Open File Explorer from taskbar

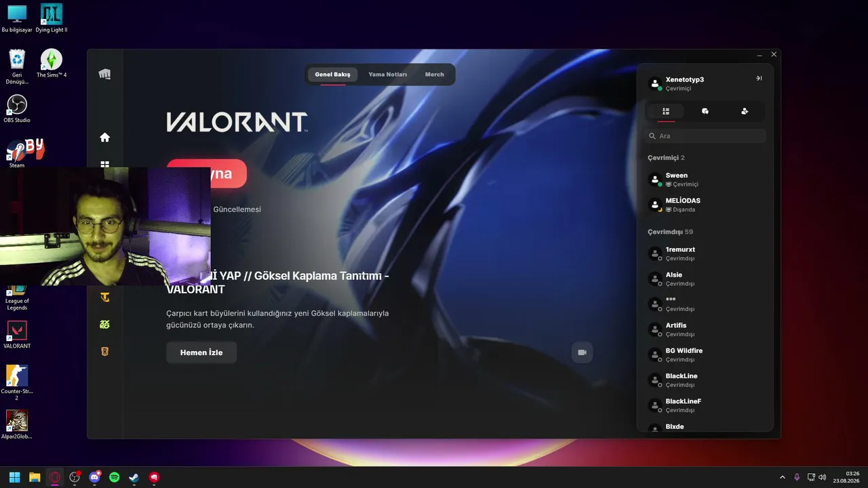point(35,477)
